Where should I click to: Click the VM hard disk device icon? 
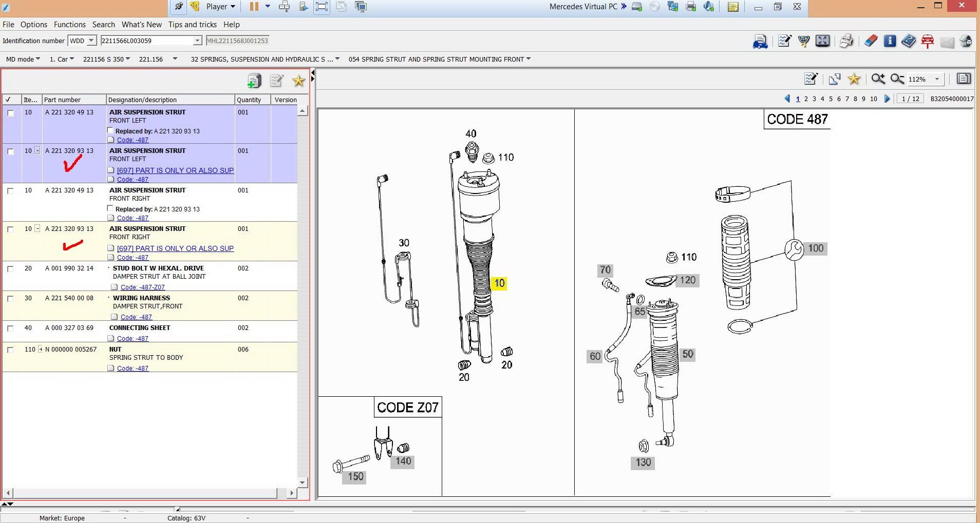(637, 7)
